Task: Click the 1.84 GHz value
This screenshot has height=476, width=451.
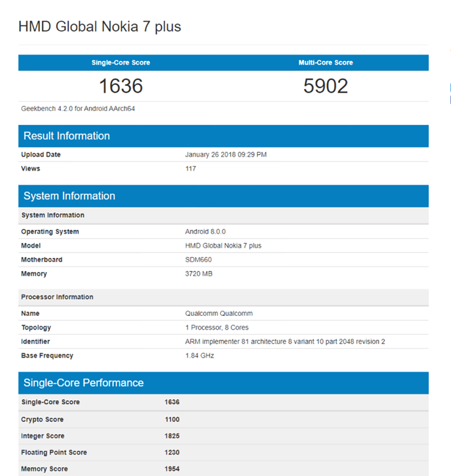Action: click(x=199, y=356)
